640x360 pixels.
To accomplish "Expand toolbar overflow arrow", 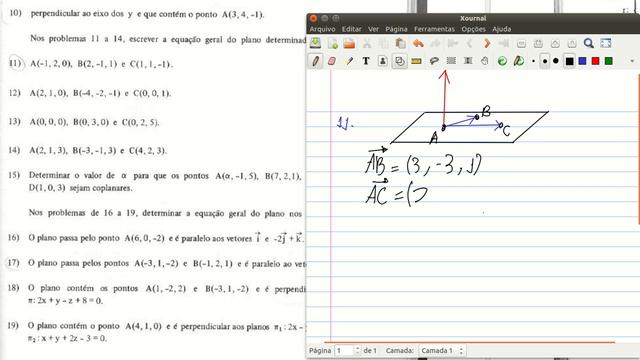I will (632, 61).
